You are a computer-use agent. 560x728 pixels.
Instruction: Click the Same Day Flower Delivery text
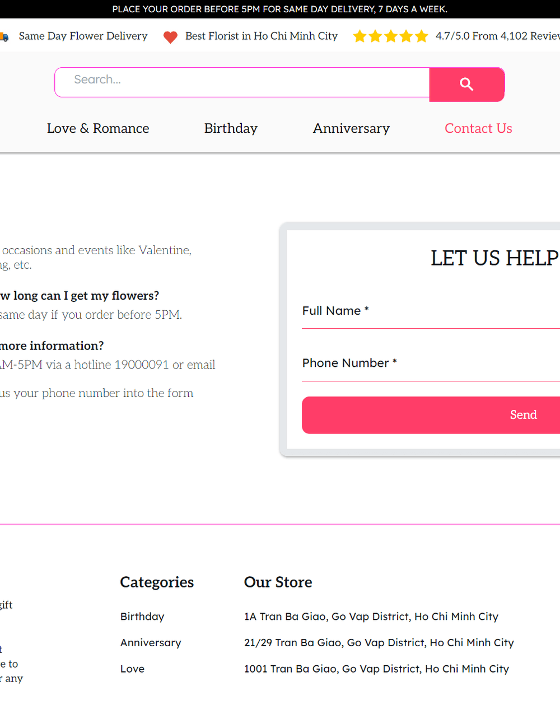[x=83, y=36]
